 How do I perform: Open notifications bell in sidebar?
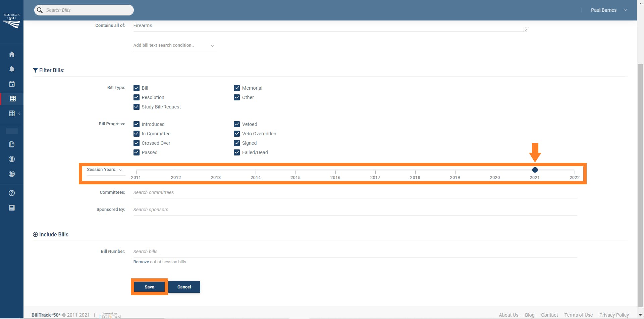tap(12, 69)
